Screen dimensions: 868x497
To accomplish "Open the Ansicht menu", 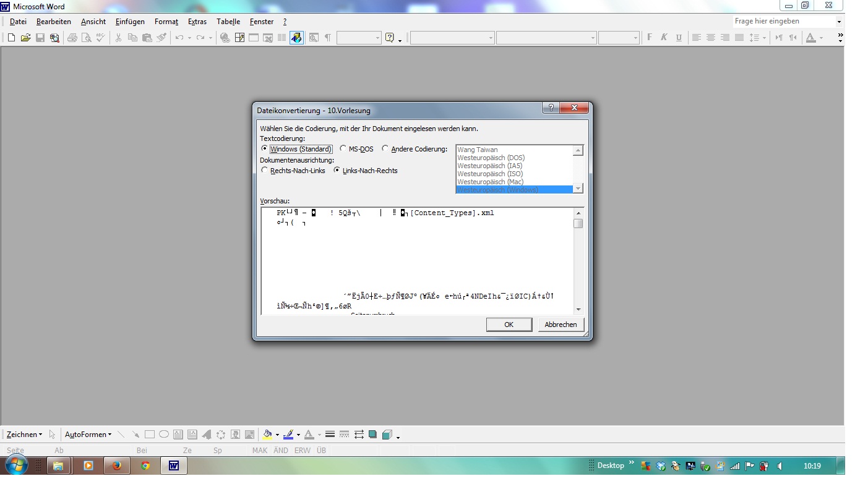I will click(x=93, y=22).
